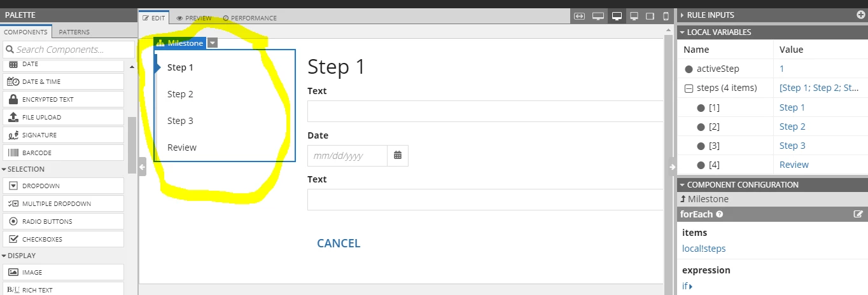The height and width of the screenshot is (295, 868).
Task: Choose the wide desktop preview icon
Action: (598, 16)
